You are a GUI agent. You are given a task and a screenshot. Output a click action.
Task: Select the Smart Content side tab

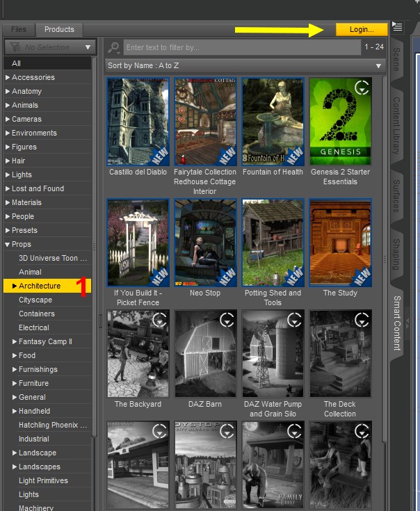[396, 323]
